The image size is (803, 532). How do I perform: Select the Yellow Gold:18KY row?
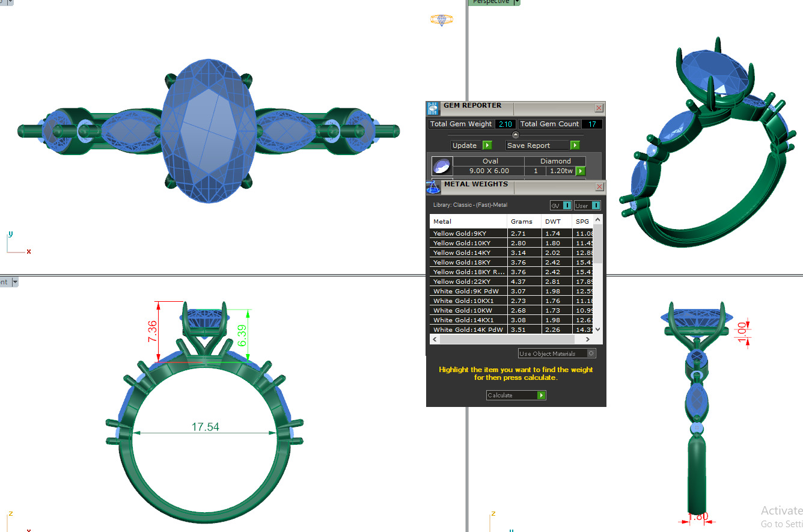512,262
